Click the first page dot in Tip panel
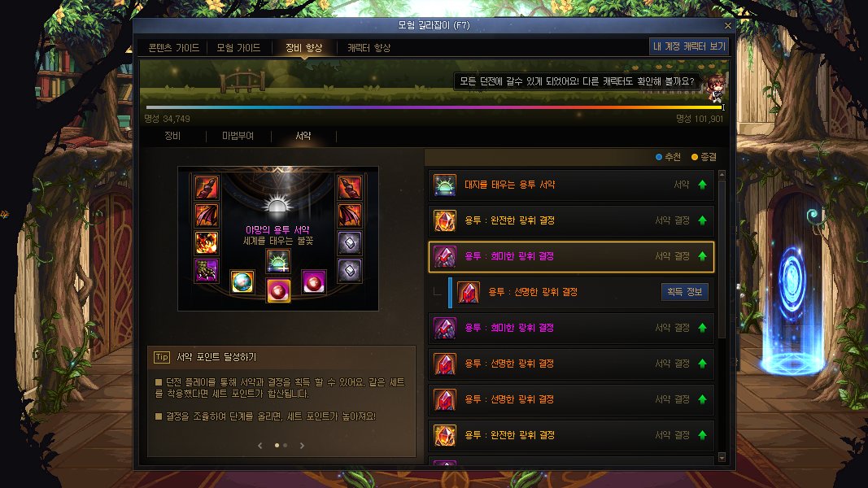 pos(277,446)
